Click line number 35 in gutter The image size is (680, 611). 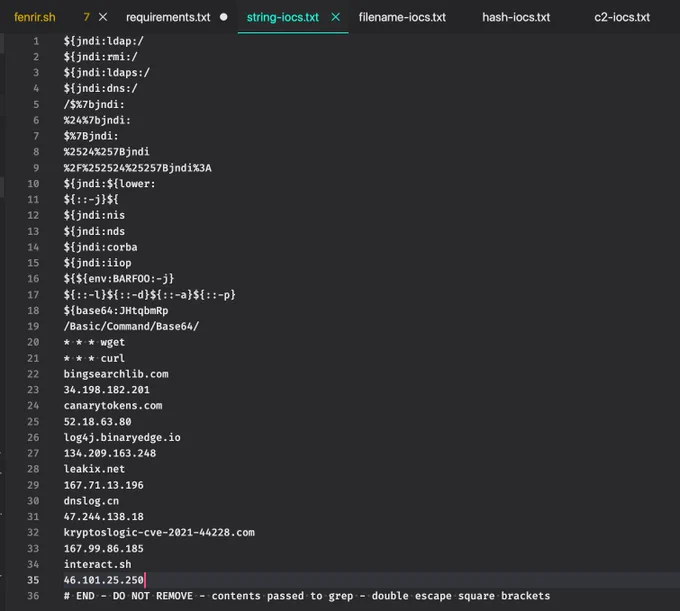point(33,580)
